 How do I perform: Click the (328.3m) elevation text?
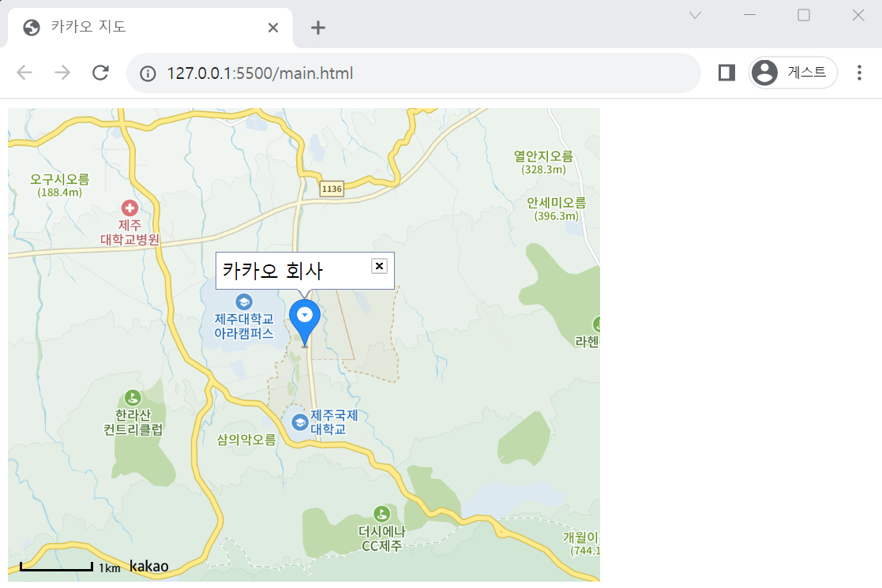coord(543,169)
